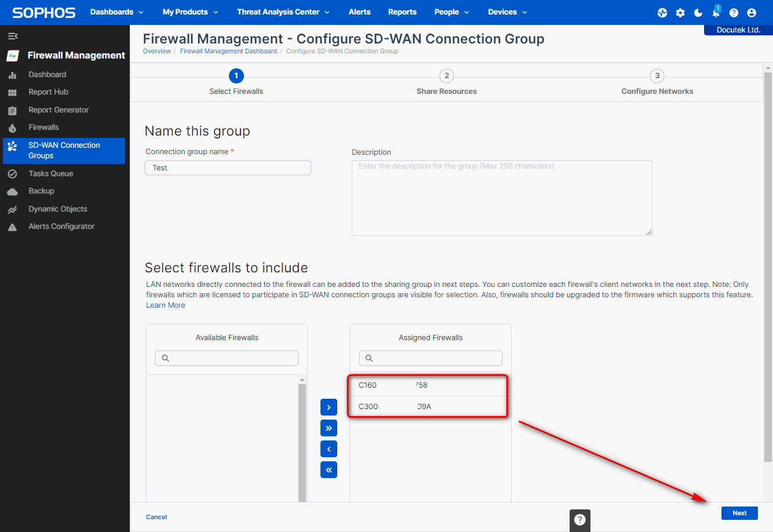
Task: Click the Sophos logo
Action: click(x=44, y=12)
